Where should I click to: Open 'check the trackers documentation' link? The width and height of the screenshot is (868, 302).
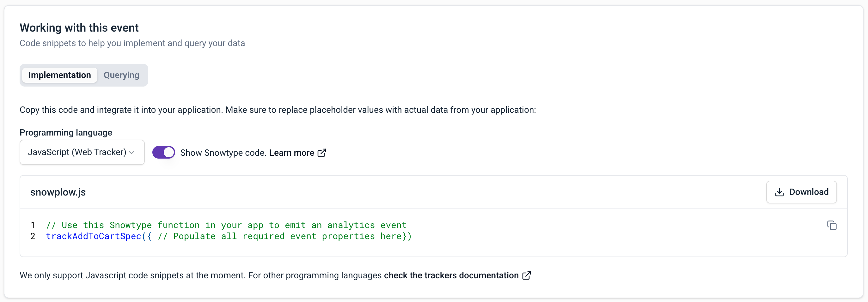451,275
